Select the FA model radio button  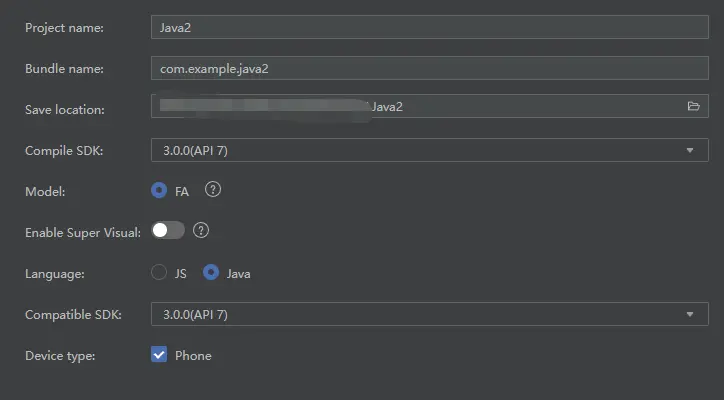pos(159,190)
